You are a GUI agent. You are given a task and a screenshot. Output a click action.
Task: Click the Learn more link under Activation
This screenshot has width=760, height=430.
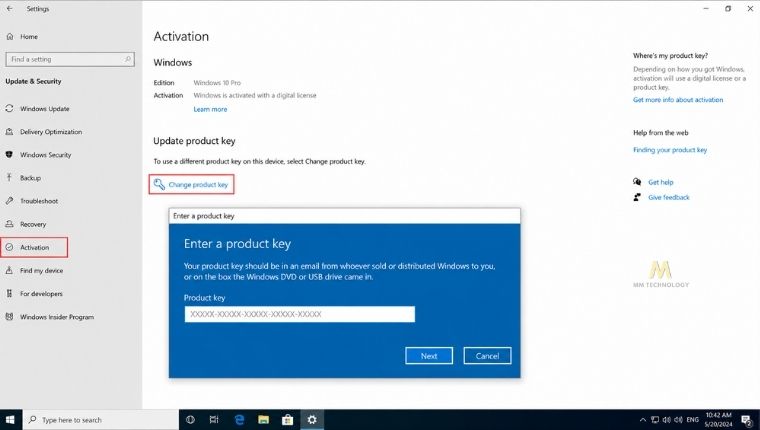(210, 110)
